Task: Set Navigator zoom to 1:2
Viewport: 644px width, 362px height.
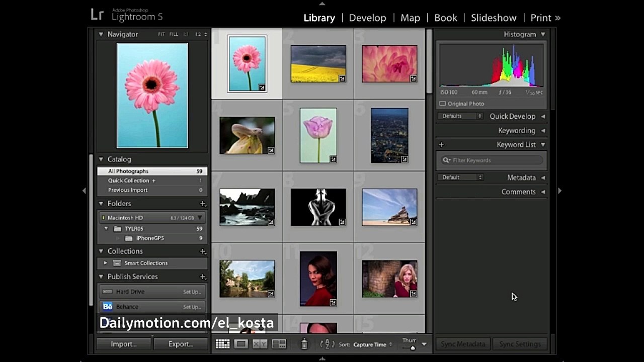Action: [198, 34]
